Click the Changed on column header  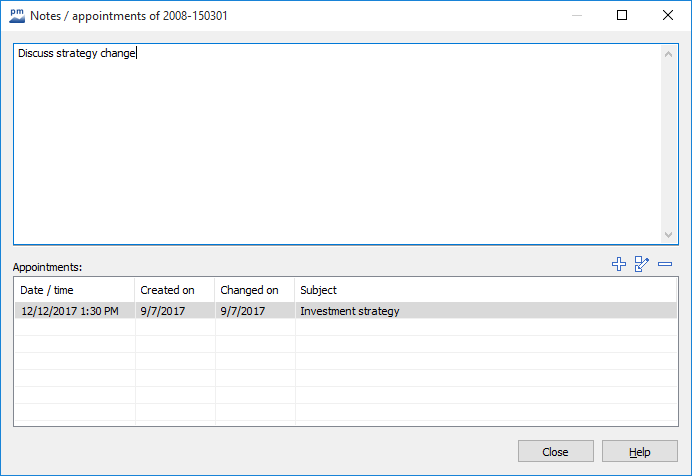click(254, 290)
